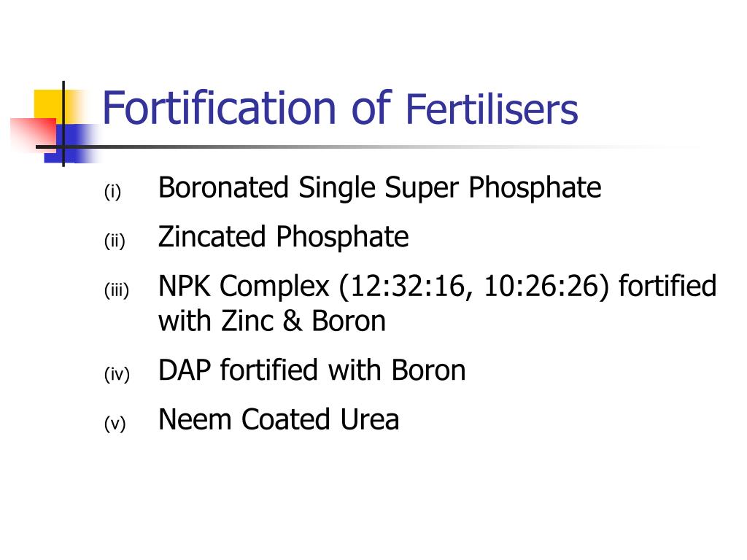Click the yellow square in title decoration
The height and width of the screenshot is (560, 747).
pyautogui.click(x=53, y=106)
